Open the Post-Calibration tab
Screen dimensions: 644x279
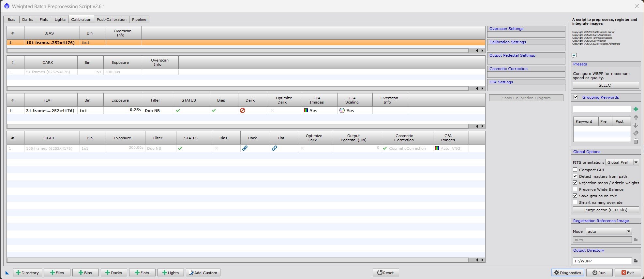tap(112, 20)
